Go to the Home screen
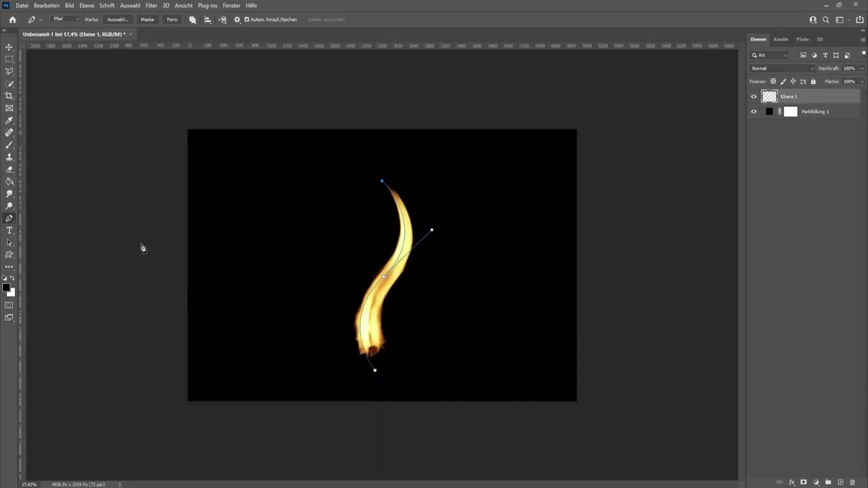Screen dimensions: 868x488 coord(13,19)
